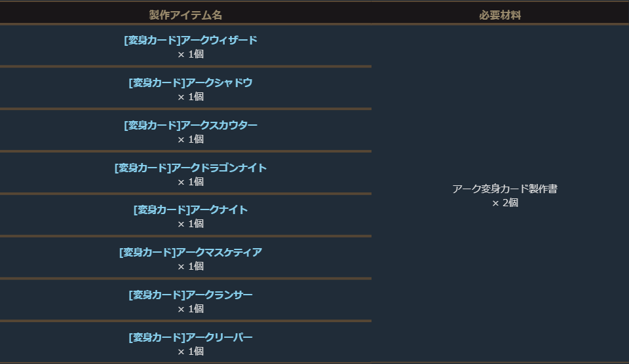The image size is (629, 364).
Task: Click the アークウィザード transformation card link
Action: point(191,41)
